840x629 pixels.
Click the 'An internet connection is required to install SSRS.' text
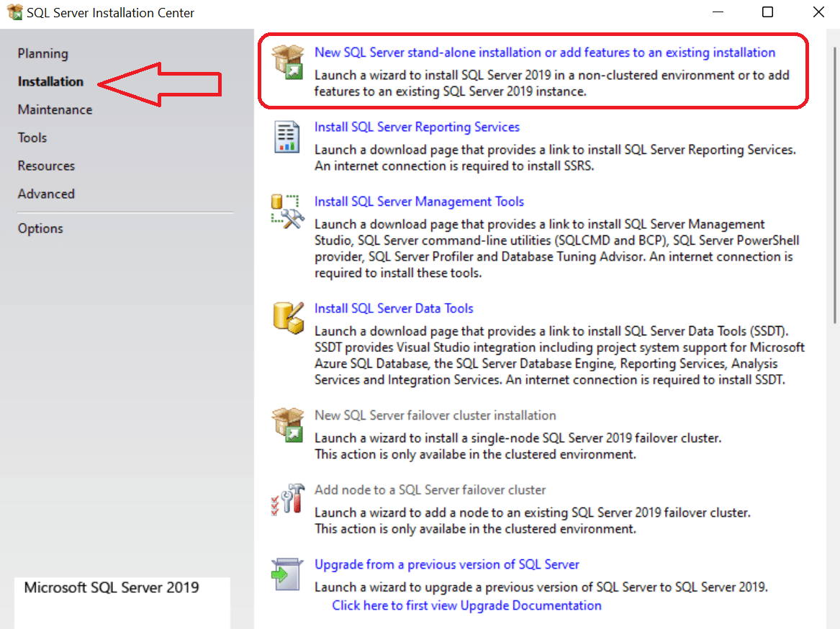tap(454, 166)
